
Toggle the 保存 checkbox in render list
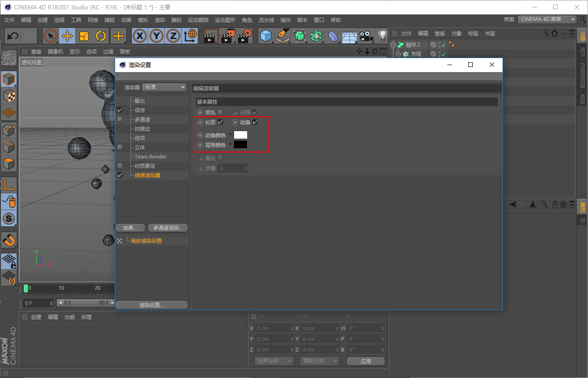[x=120, y=110]
